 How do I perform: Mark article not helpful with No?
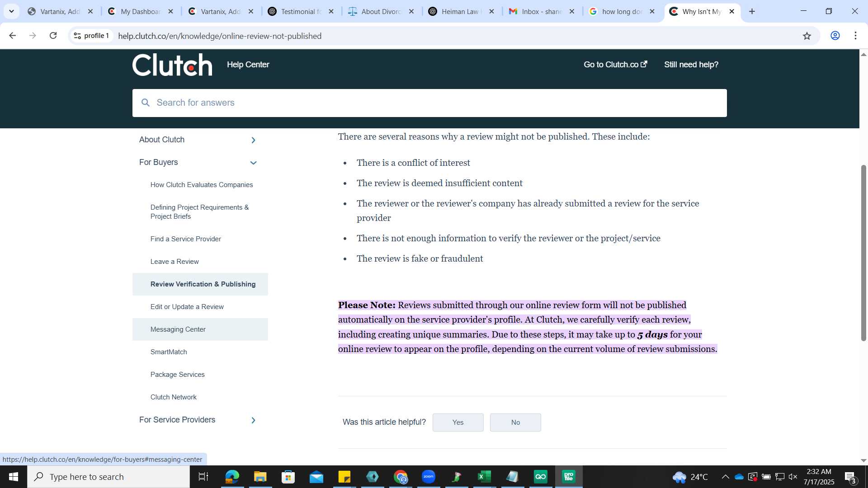515,422
